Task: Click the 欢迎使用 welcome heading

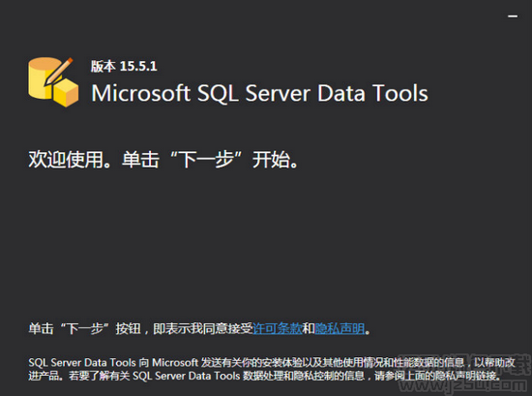Action: tap(66, 160)
